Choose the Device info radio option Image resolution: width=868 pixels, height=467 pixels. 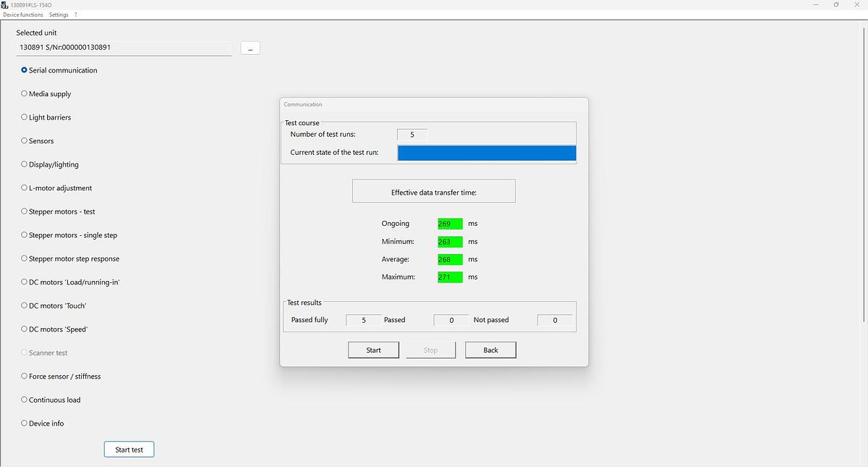point(25,423)
